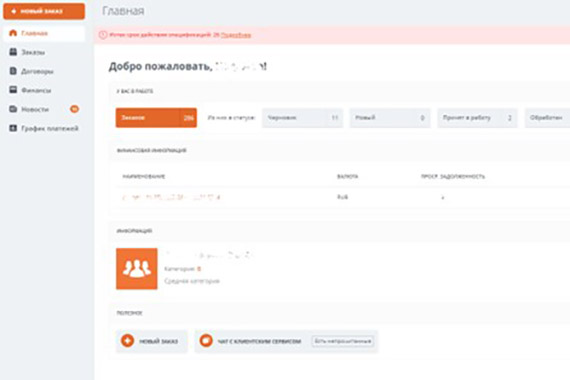The height and width of the screenshot is (380, 570).
Task: Open the График платежей menu item
Action: [44, 128]
